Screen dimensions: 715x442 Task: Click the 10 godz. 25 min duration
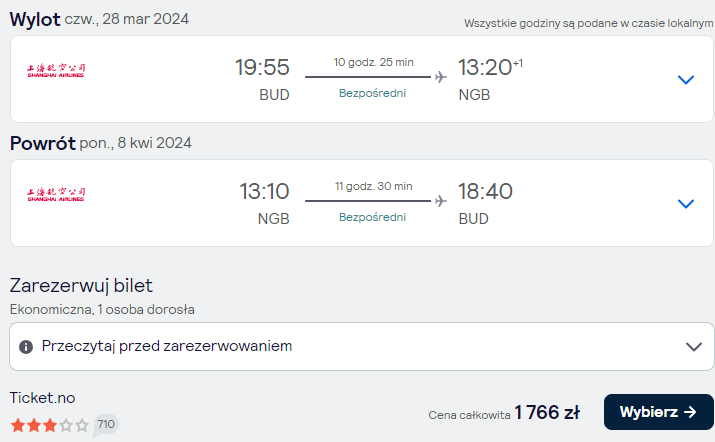click(x=373, y=62)
